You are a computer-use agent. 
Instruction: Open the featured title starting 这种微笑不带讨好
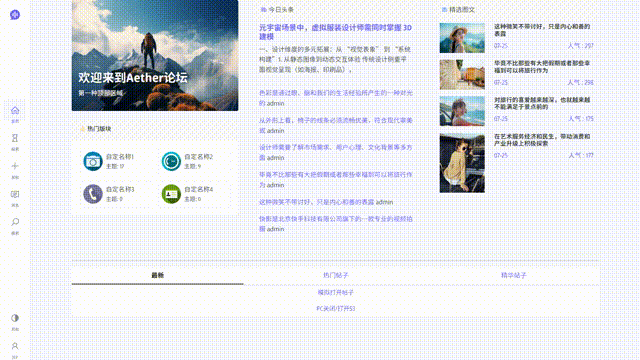[x=542, y=30]
